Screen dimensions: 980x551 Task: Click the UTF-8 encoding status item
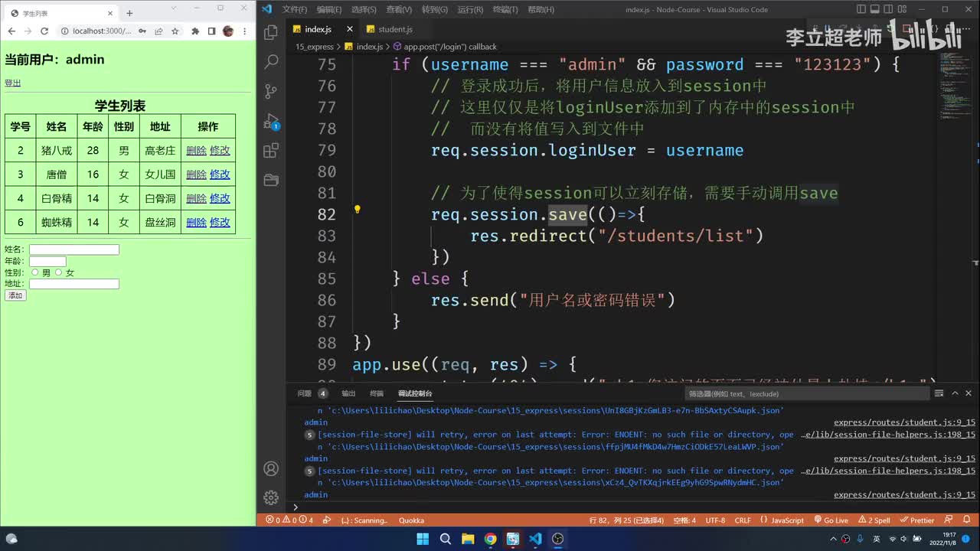point(715,520)
